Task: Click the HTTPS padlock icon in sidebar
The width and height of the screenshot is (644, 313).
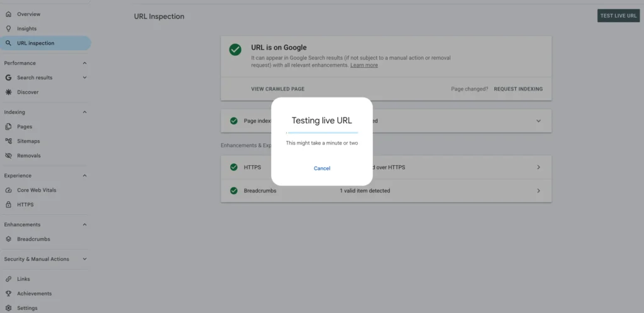Action: (8, 204)
